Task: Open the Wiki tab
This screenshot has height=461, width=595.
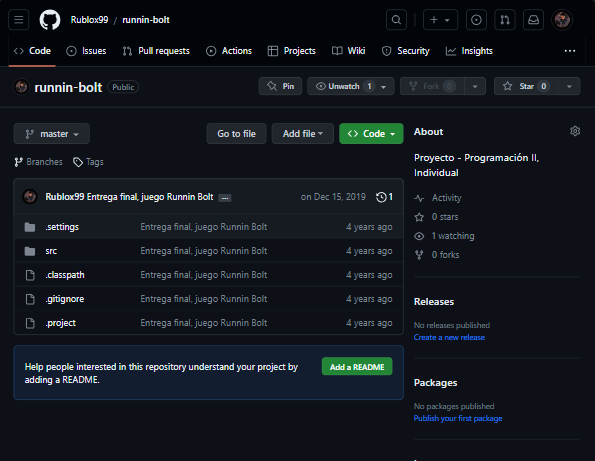Action: pos(348,51)
